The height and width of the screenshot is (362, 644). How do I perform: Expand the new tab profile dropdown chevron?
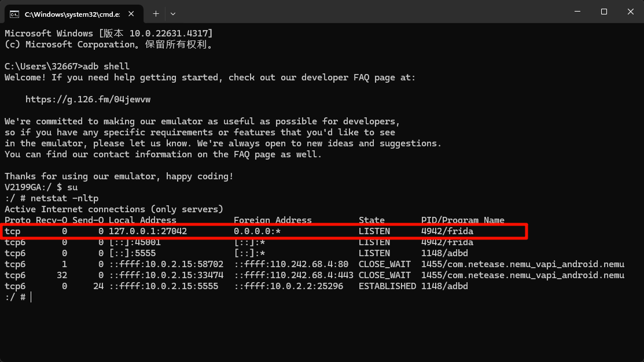pos(173,13)
